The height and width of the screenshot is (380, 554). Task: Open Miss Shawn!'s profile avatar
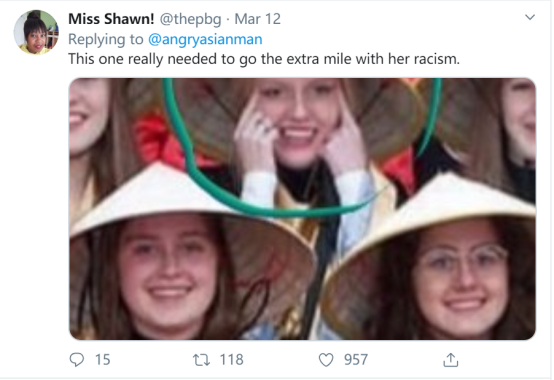pyautogui.click(x=36, y=32)
